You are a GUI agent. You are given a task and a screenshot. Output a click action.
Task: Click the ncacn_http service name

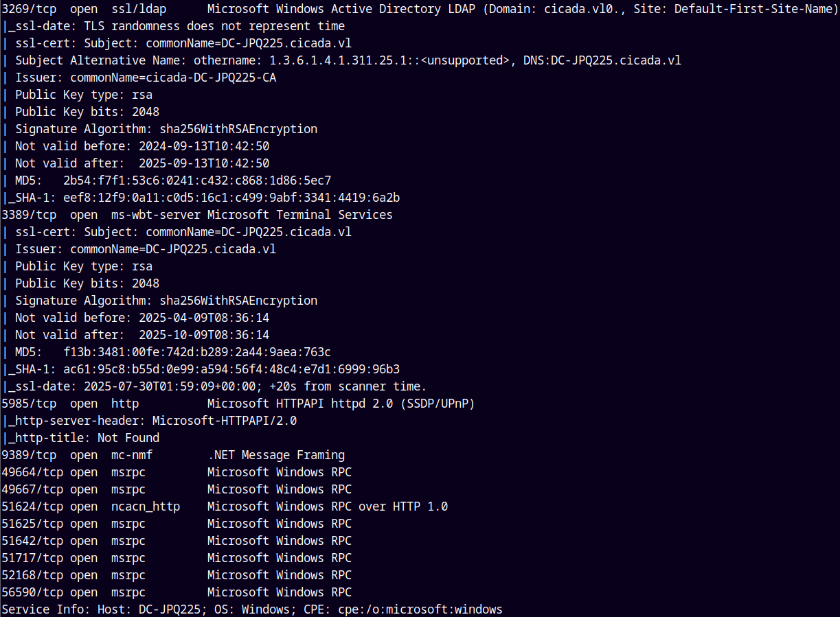pyautogui.click(x=146, y=507)
